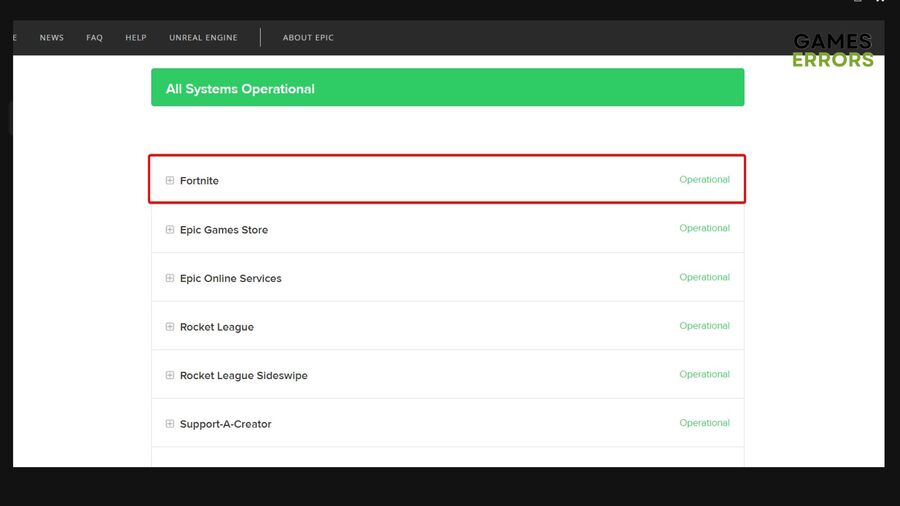This screenshot has width=900, height=506.
Task: Expand the Epic Online Services plus icon
Action: click(x=170, y=278)
